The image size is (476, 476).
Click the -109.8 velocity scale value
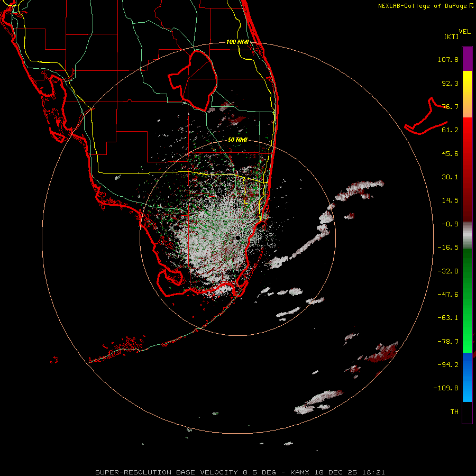pyautogui.click(x=446, y=388)
